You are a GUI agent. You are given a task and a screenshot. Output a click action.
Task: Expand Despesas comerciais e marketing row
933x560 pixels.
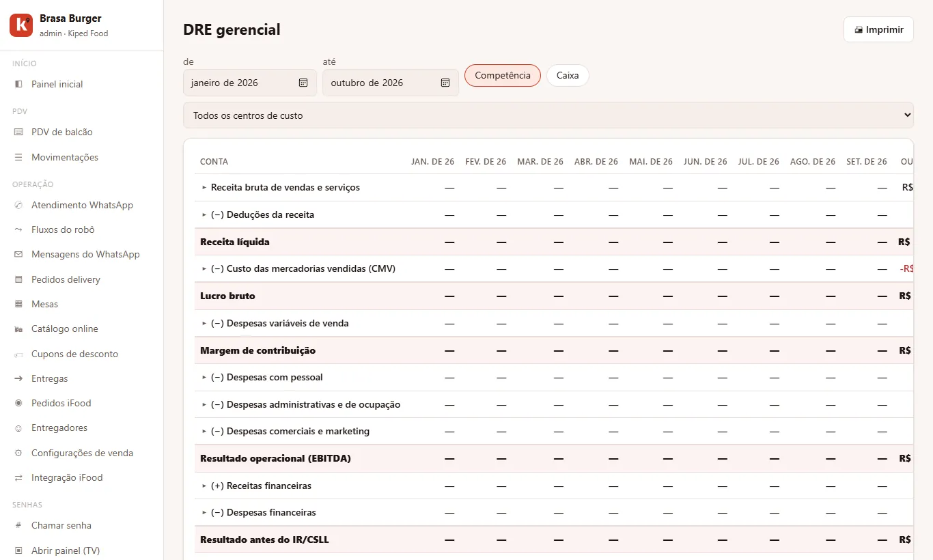[x=204, y=431]
